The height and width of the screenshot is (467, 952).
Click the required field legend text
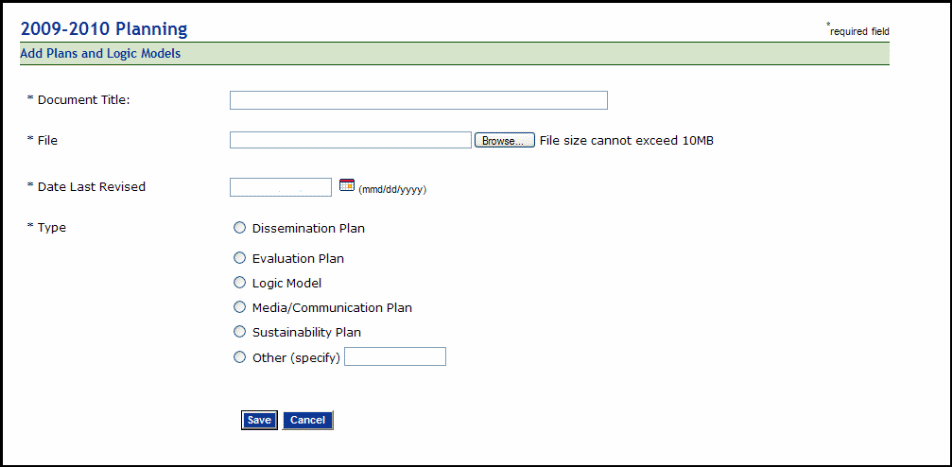[859, 32]
